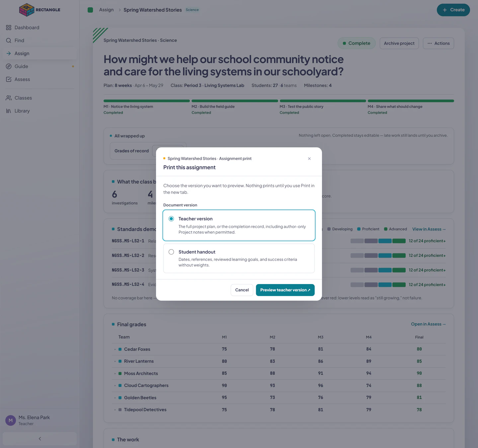
Task: Follow the View in Assess link
Action: point(429,229)
